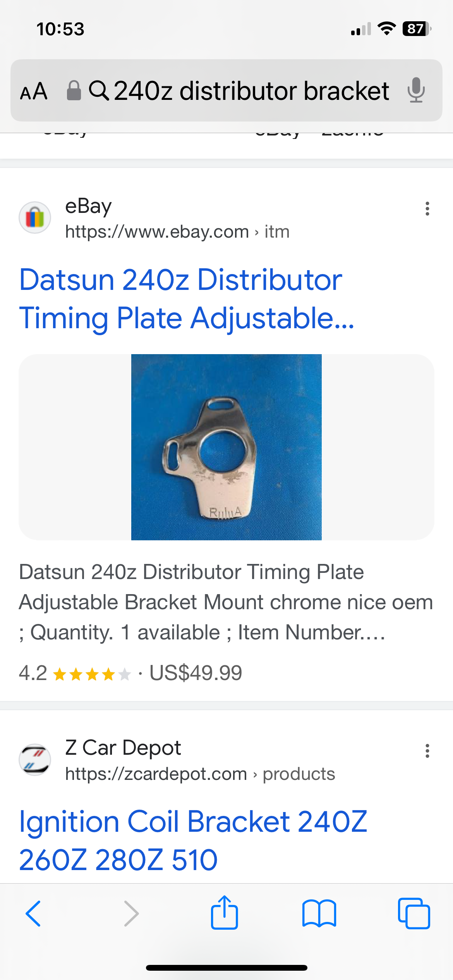Open the Share sheet icon

tap(224, 912)
